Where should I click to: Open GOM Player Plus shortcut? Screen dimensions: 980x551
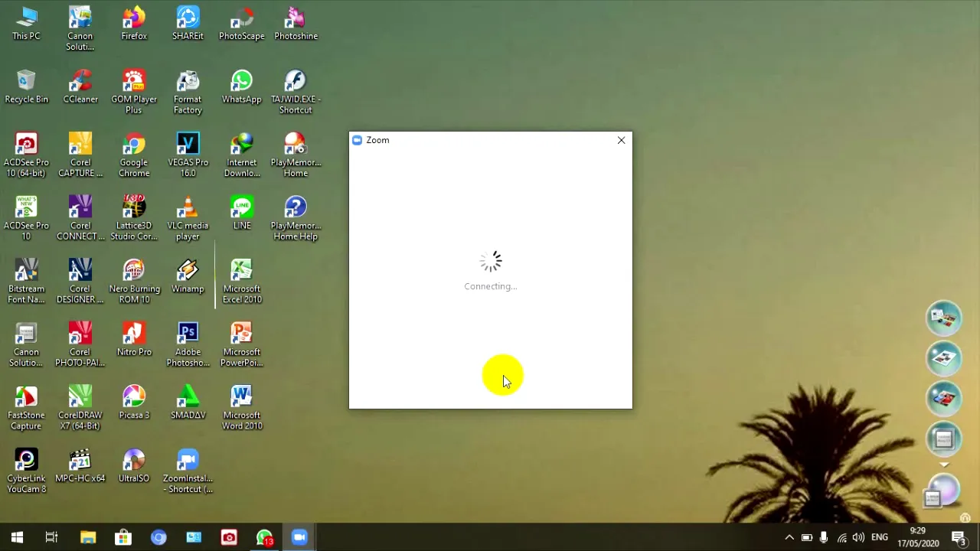pyautogui.click(x=134, y=92)
